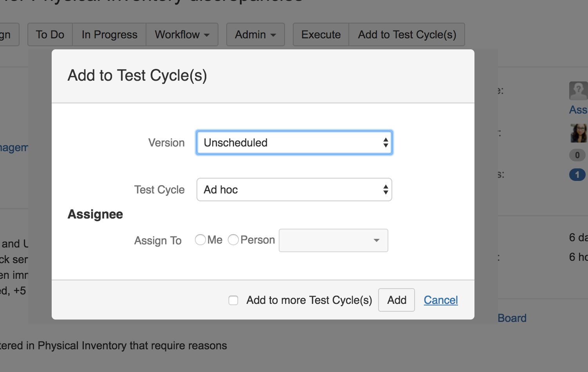Click the To Do status button

pos(50,34)
